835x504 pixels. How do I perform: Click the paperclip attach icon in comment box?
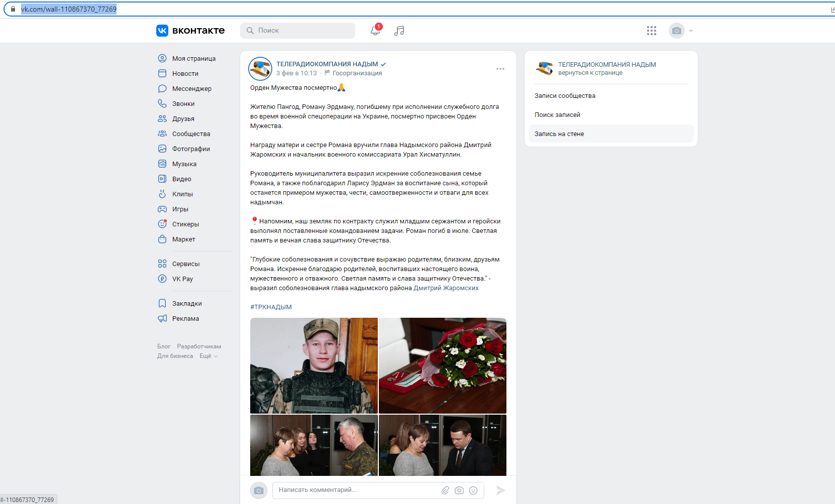pos(445,490)
